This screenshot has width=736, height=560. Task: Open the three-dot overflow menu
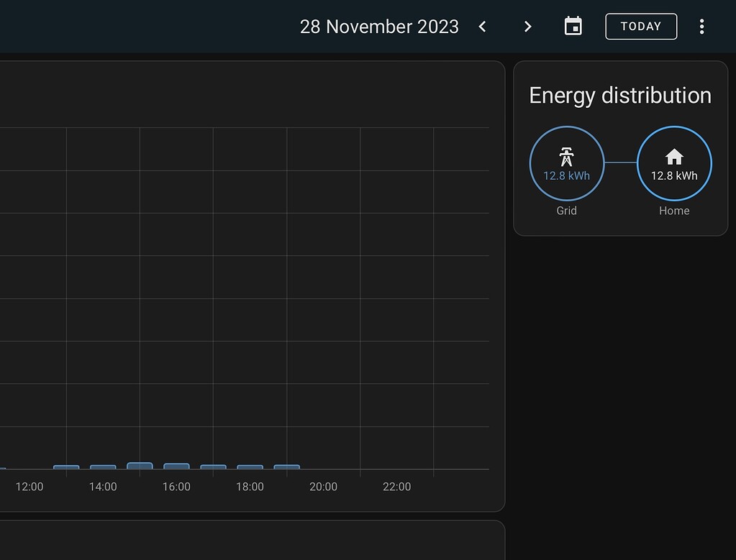tap(701, 26)
